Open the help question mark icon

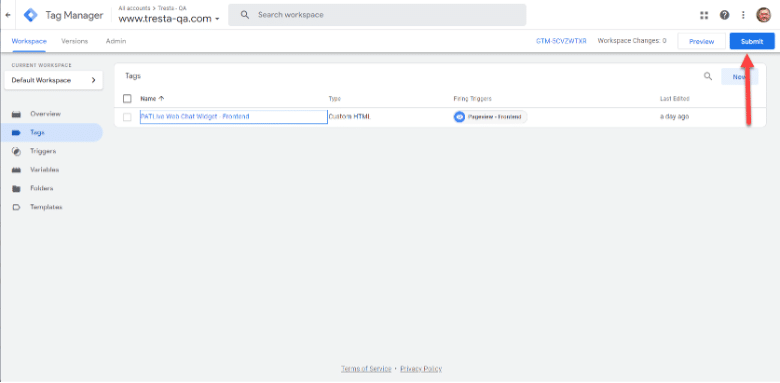tap(724, 15)
